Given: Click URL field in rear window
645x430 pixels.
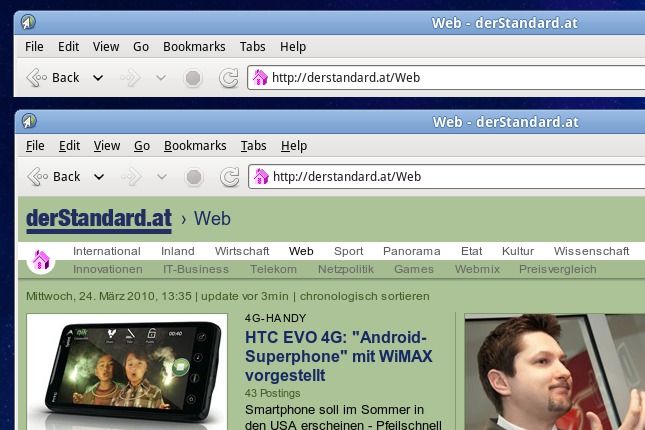Looking at the screenshot, I should (x=446, y=77).
